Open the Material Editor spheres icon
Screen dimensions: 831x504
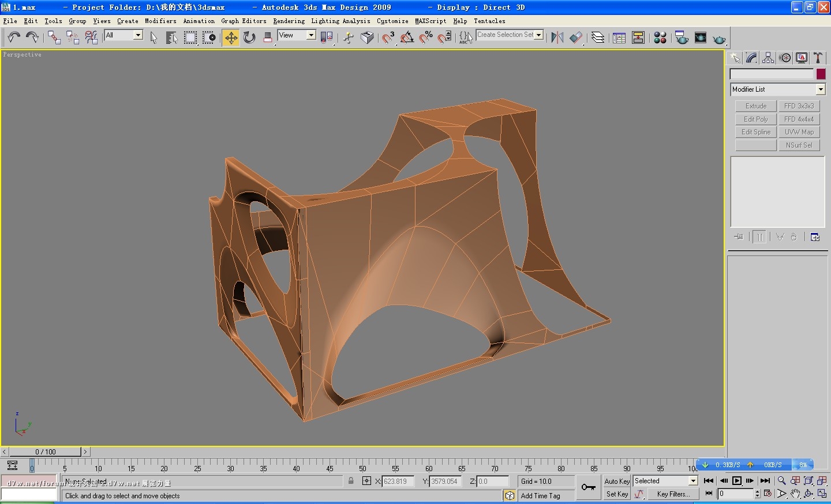660,37
